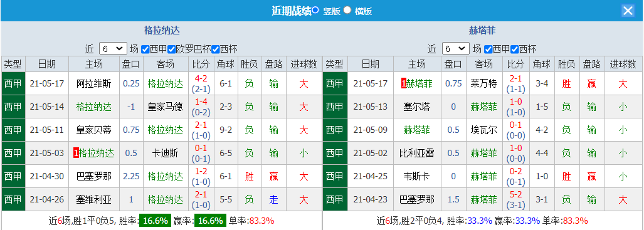644x230 pixels.
Task: Click the 5-2 score on 21-04-23
Action: pos(515,195)
